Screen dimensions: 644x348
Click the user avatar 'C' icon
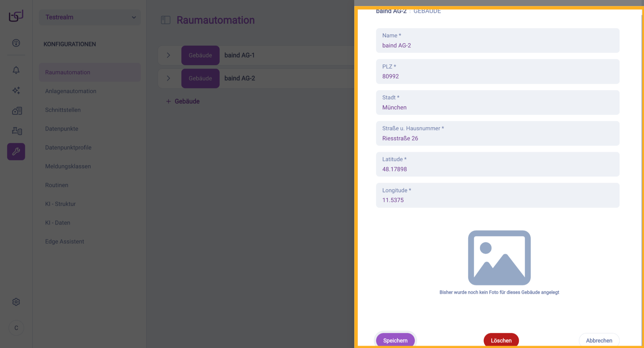[16, 328]
